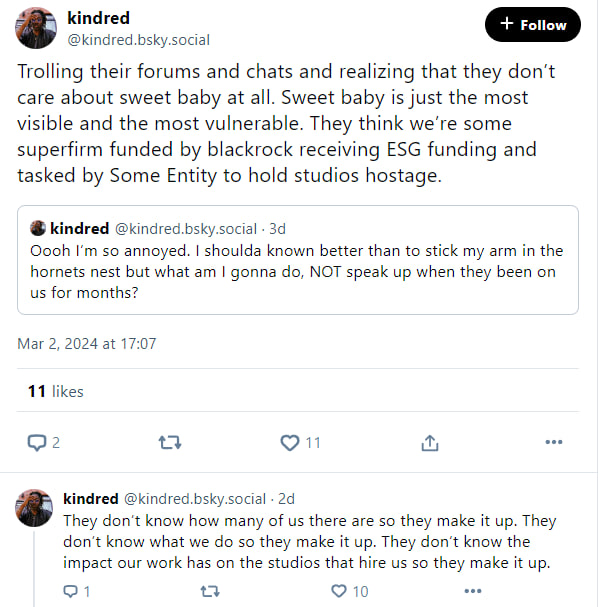Image resolution: width=610 pixels, height=607 pixels.
Task: Open the quoted post about hornets nest
Action: click(298, 260)
